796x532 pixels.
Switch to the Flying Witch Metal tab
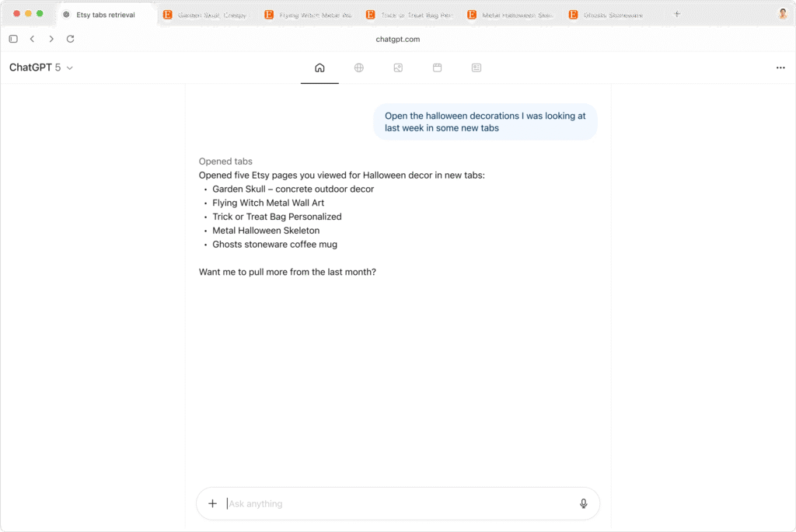308,15
